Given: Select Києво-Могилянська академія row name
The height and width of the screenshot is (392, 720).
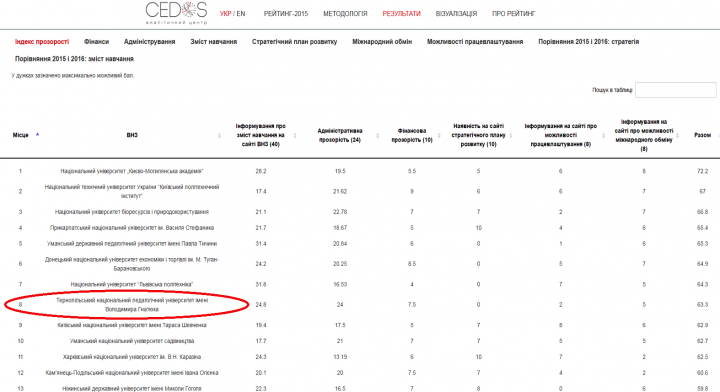Looking at the screenshot, I should (132, 171).
